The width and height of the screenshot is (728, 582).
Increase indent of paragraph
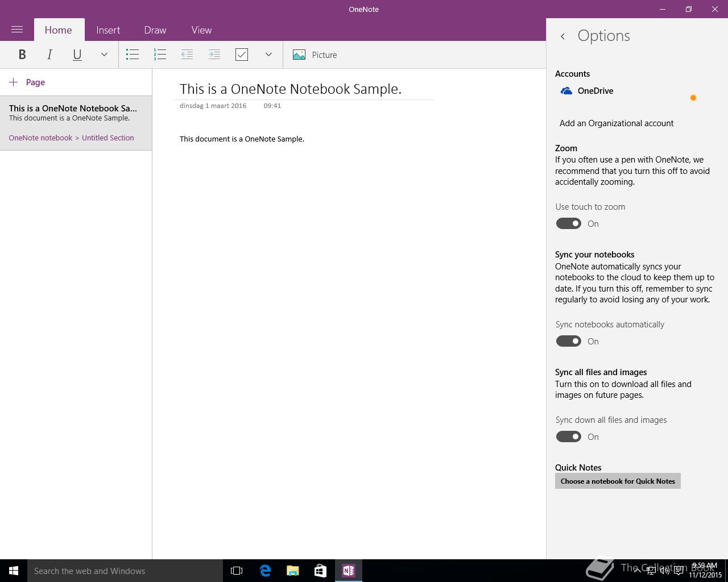click(x=214, y=55)
